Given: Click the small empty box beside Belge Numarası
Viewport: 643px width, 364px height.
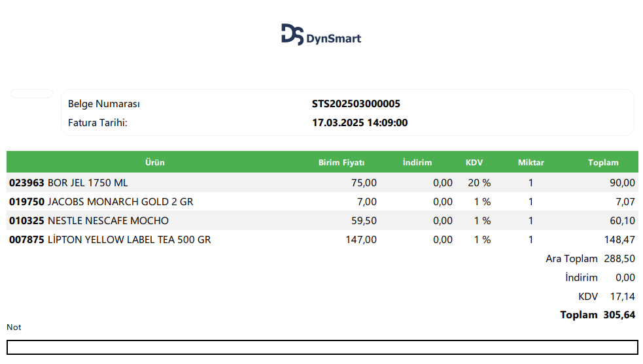Looking at the screenshot, I should (x=31, y=94).
